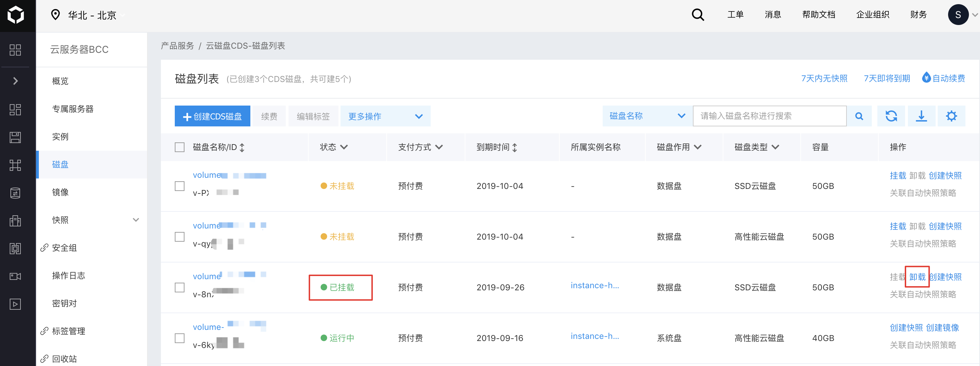
Task: Open 财务 in top navigation
Action: [x=918, y=15]
